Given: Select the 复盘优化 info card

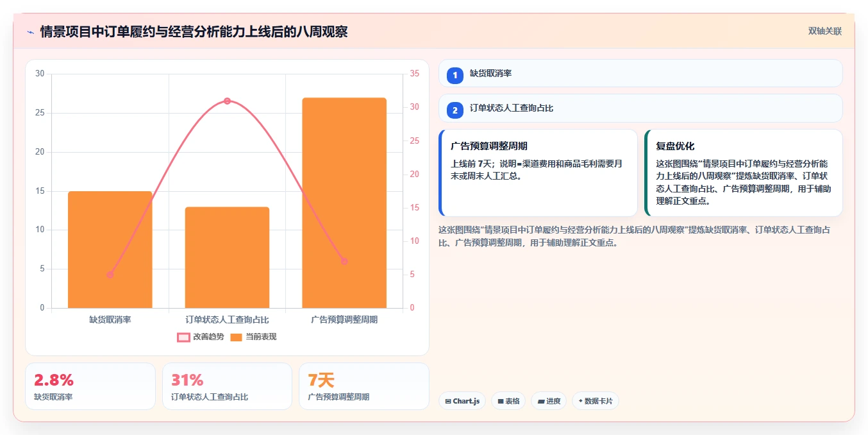Looking at the screenshot, I should pyautogui.click(x=744, y=173).
